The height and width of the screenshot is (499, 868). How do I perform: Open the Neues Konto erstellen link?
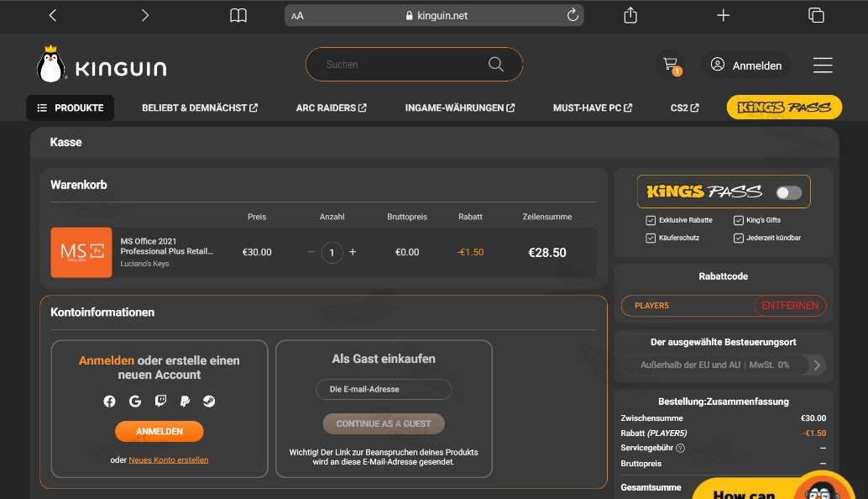pos(168,460)
